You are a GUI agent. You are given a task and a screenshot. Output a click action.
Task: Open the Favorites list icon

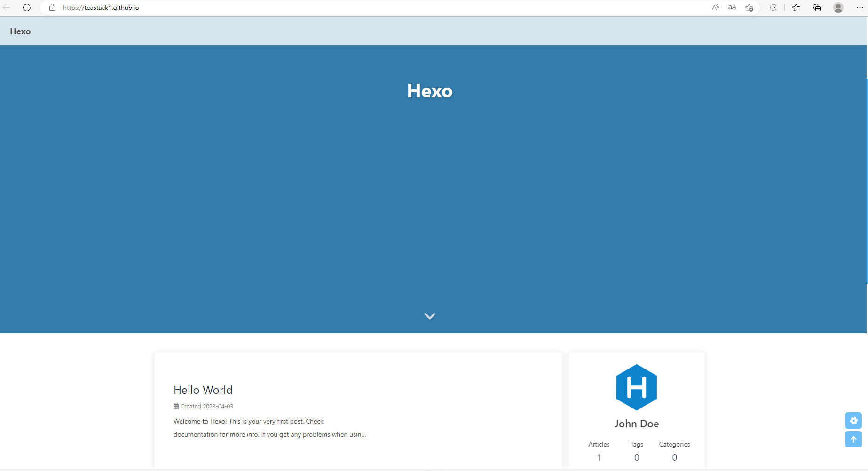pyautogui.click(x=796, y=8)
